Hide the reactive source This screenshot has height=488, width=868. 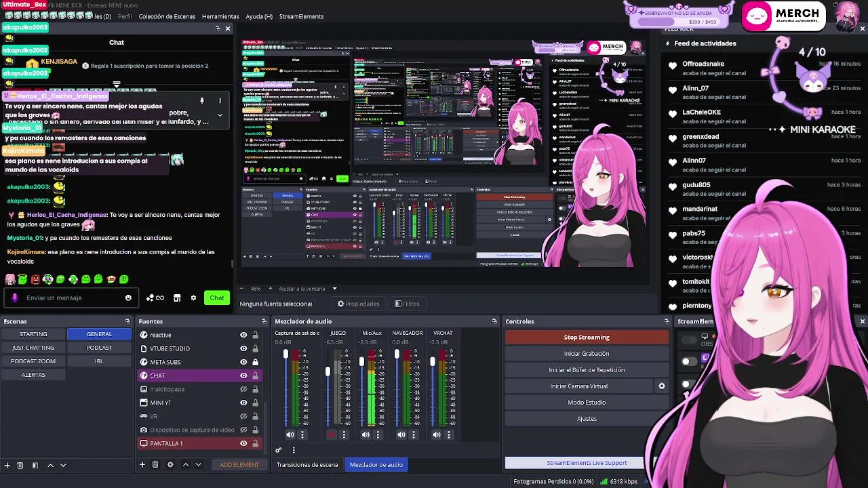click(243, 335)
